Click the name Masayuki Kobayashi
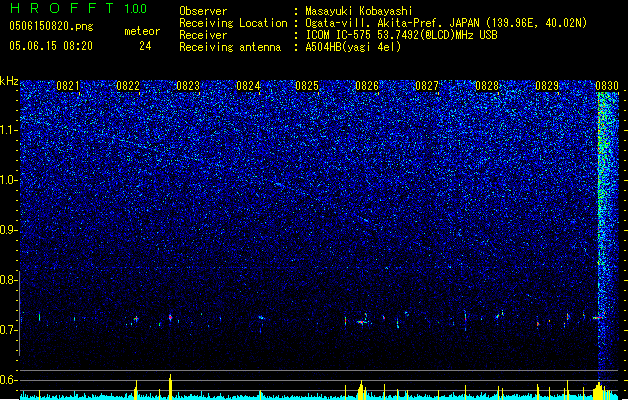The height and width of the screenshot is (400, 629). (x=359, y=11)
